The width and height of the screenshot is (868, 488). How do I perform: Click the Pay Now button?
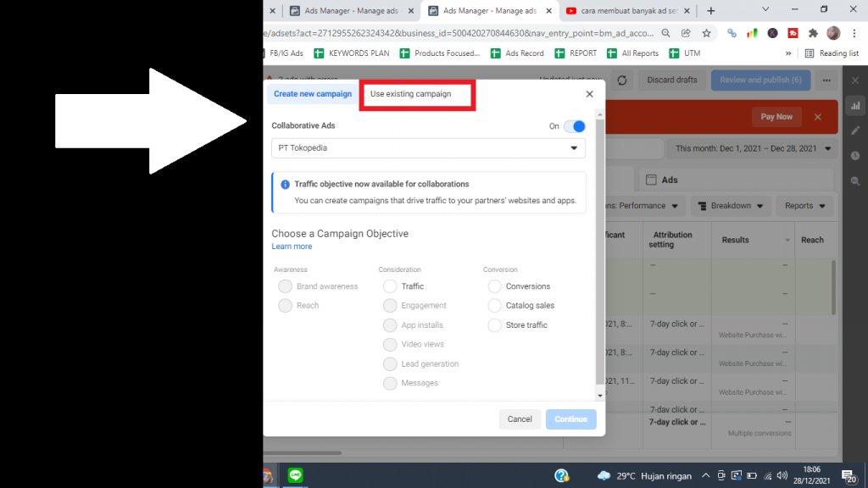[776, 117]
